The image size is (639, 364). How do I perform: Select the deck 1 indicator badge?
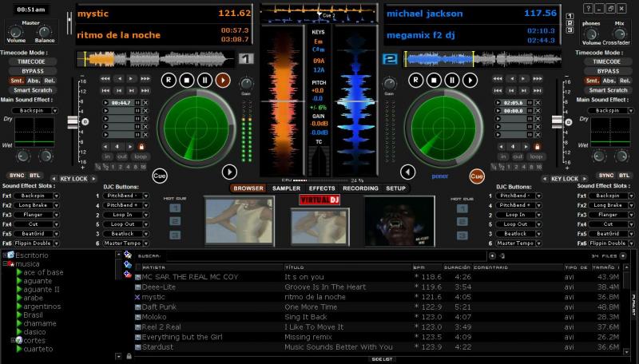click(246, 59)
